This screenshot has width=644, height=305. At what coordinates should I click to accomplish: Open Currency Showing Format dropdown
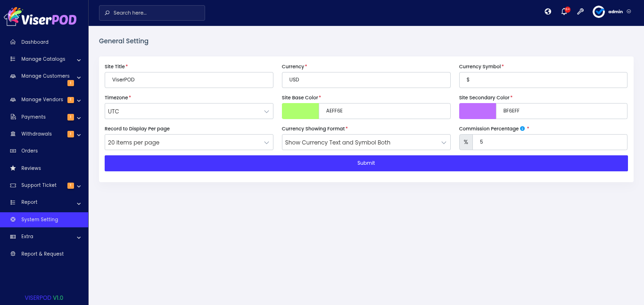(x=366, y=143)
